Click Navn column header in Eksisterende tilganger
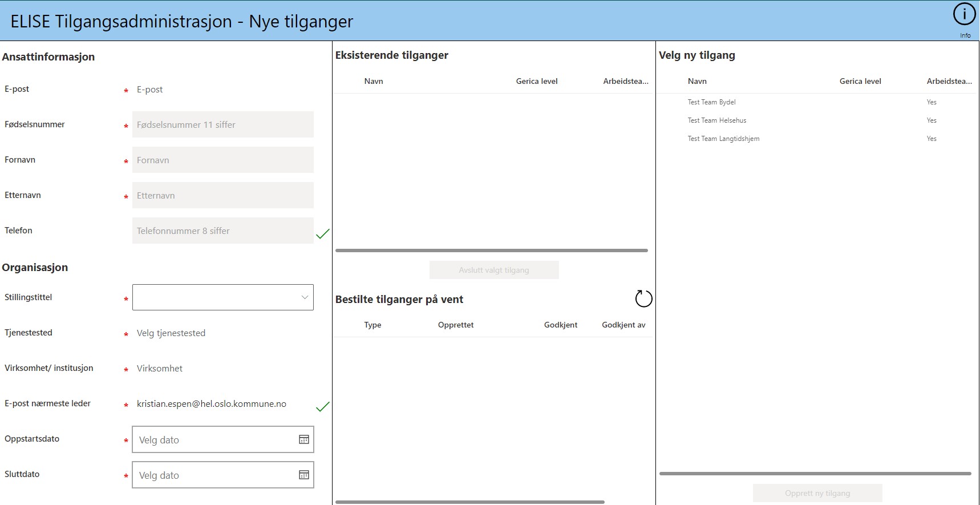This screenshot has width=980, height=505. (x=374, y=81)
